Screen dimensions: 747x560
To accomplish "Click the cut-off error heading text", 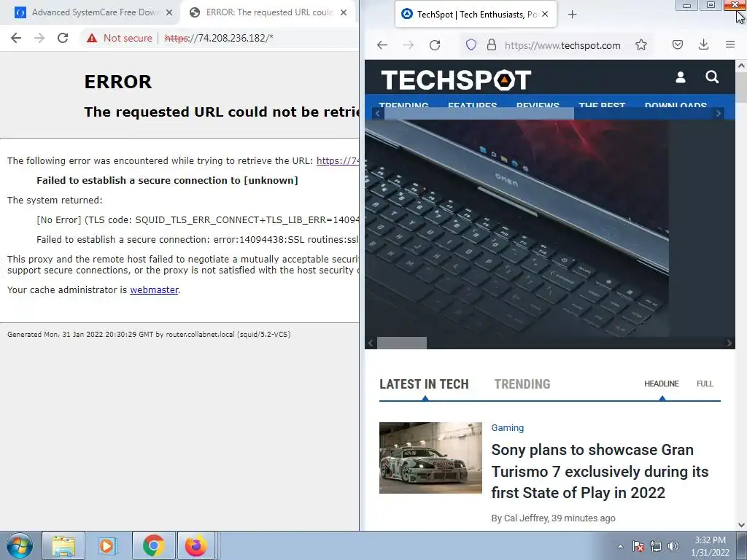I will 222,112.
